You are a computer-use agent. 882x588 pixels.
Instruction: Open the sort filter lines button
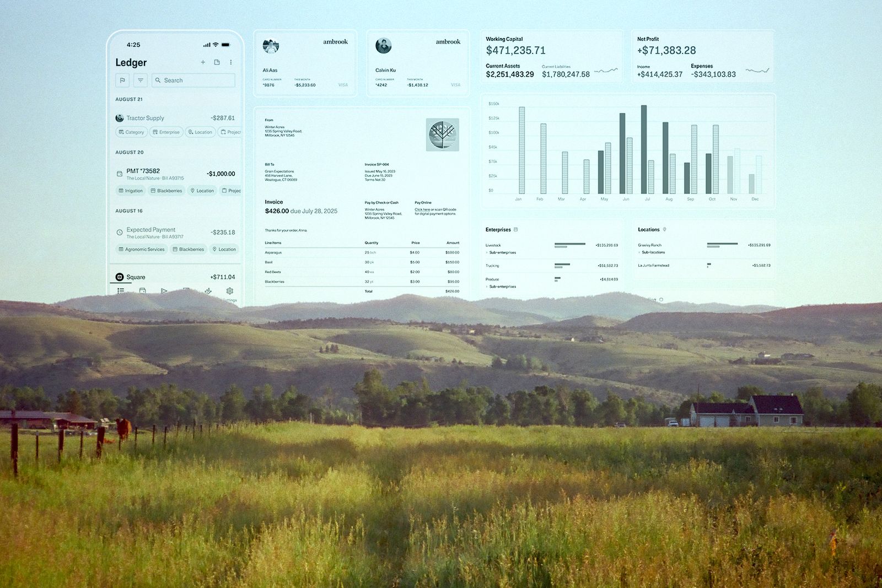pos(141,80)
